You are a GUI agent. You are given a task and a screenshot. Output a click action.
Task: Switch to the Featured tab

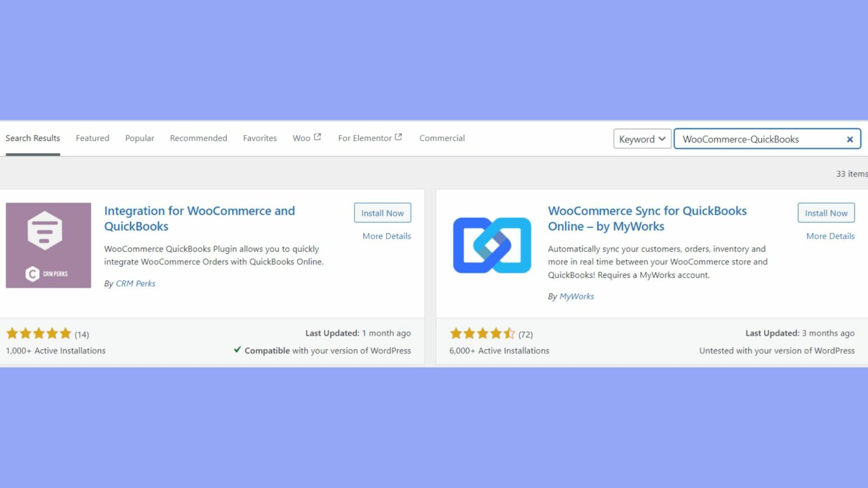click(92, 138)
